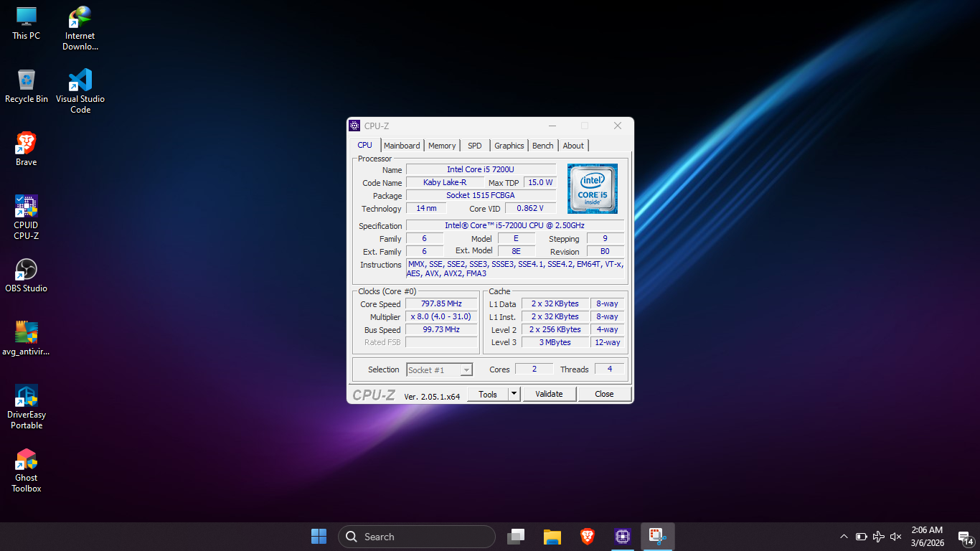Click Bus Speed value '99.73 MHz'
The width and height of the screenshot is (980, 551).
pyautogui.click(x=441, y=329)
